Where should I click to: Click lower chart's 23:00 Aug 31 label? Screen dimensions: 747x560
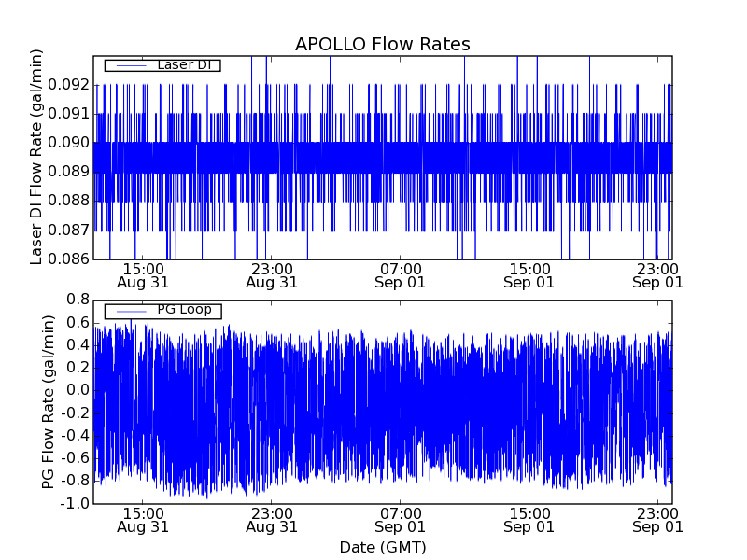tap(272, 520)
